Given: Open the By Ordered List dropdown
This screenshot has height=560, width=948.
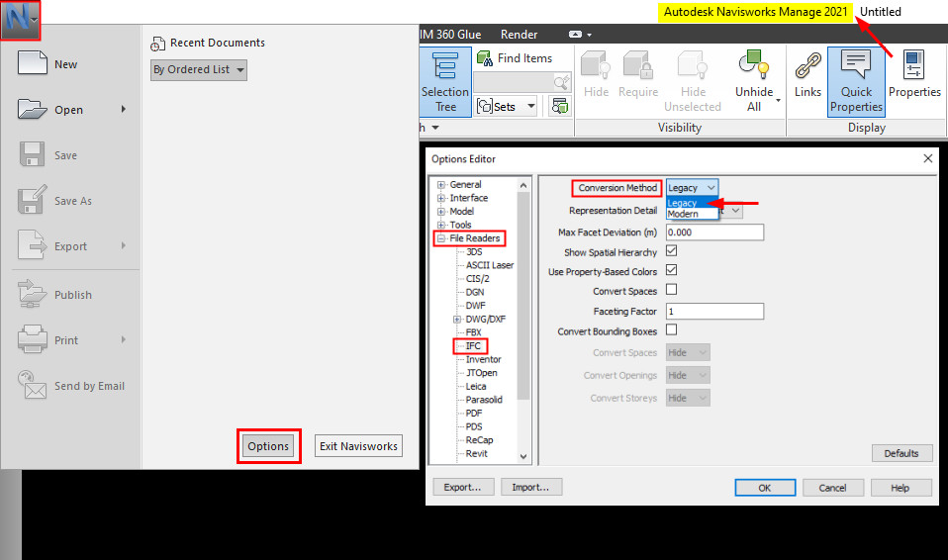Looking at the screenshot, I should click(x=198, y=70).
